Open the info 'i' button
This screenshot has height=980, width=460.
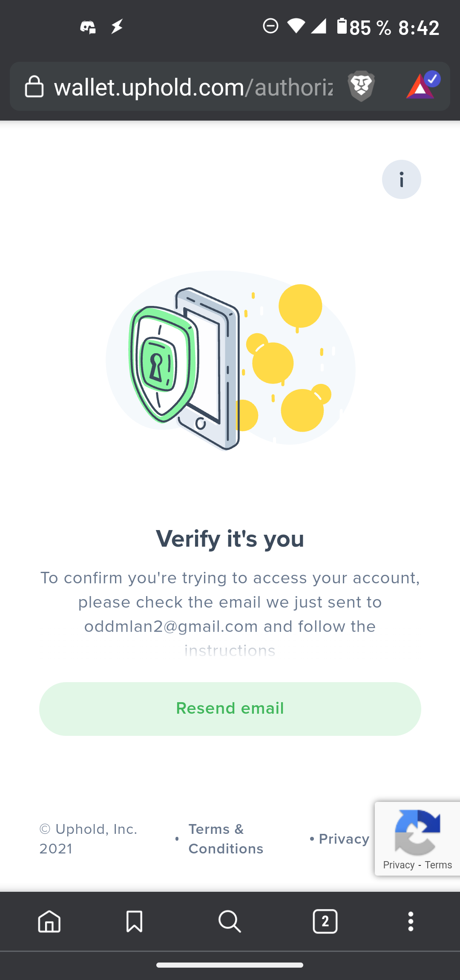click(401, 179)
